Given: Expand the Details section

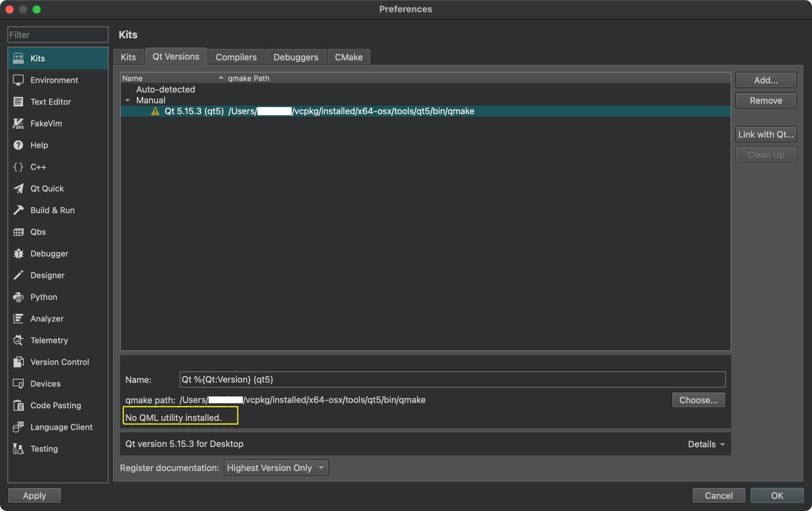Looking at the screenshot, I should (706, 444).
